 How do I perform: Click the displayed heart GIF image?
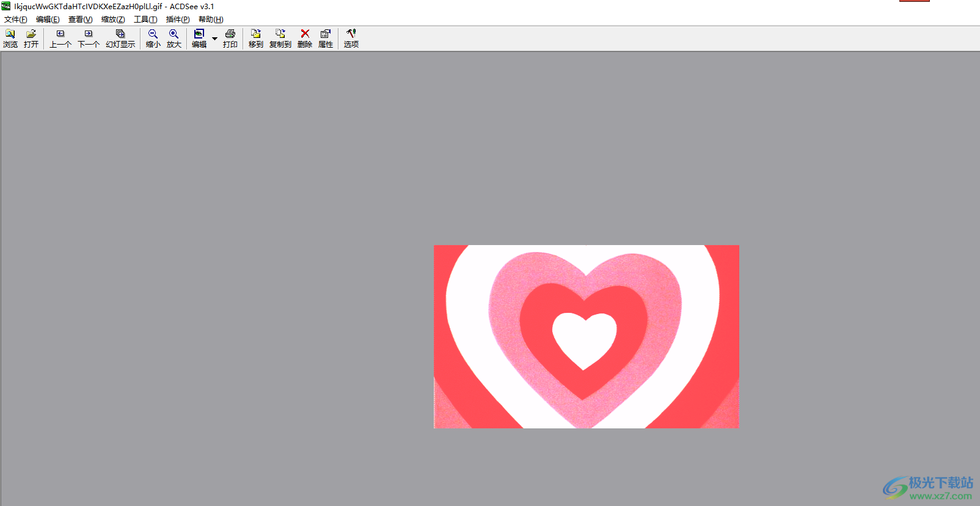[x=587, y=337]
